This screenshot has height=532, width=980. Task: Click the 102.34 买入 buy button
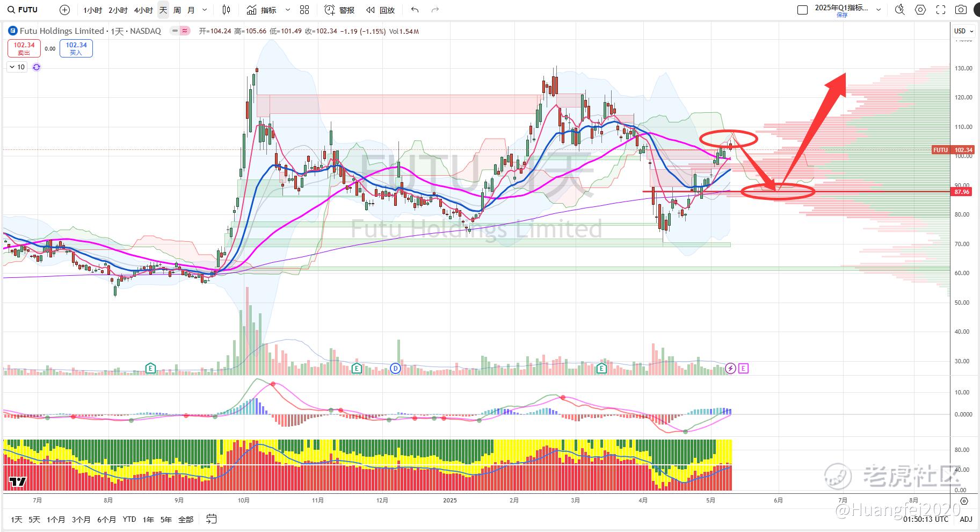coord(76,48)
